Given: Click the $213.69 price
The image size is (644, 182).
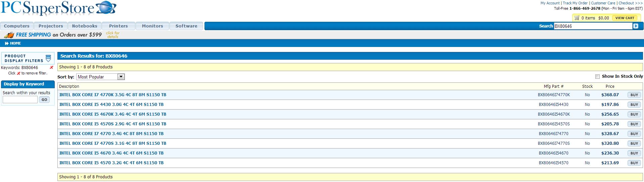Looking at the screenshot, I should click(x=610, y=163).
